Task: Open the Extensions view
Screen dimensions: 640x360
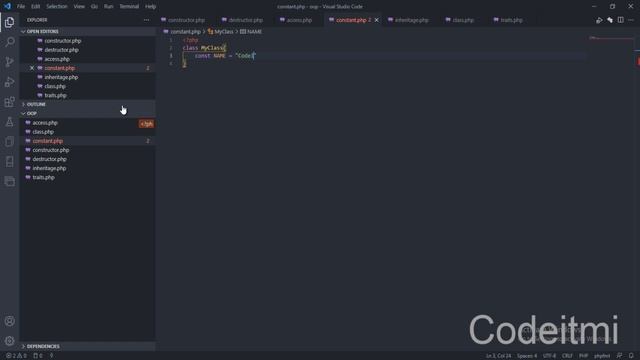Action: point(9,102)
